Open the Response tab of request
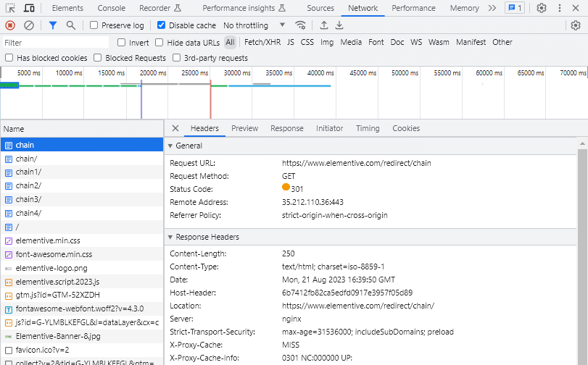This screenshot has width=588, height=365. 287,128
